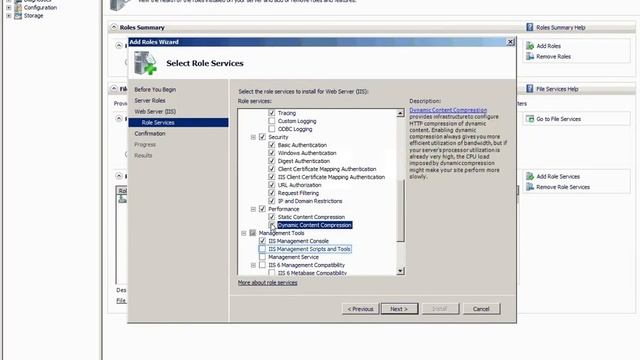Image resolution: width=640 pixels, height=360 pixels.
Task: Click the Previous button
Action: (360, 309)
